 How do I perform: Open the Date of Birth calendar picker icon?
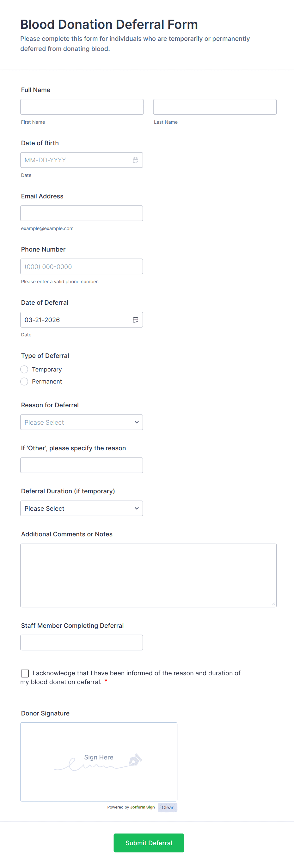pyautogui.click(x=135, y=160)
